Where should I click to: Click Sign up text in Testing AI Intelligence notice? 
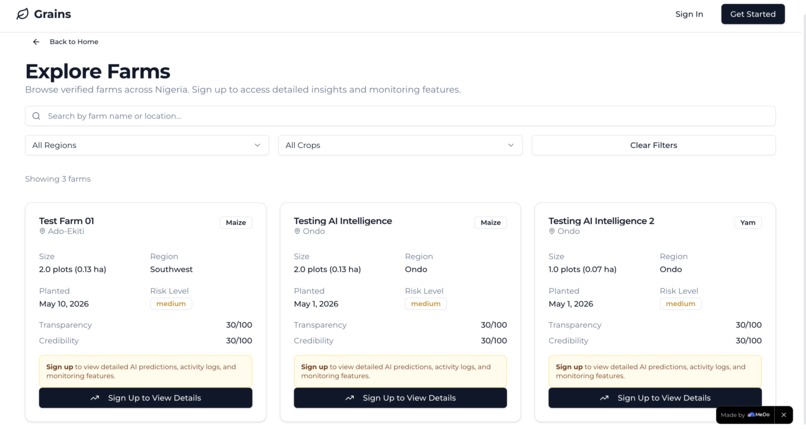point(315,367)
